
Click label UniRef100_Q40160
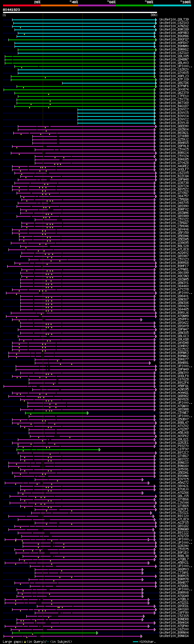tap(174, 609)
